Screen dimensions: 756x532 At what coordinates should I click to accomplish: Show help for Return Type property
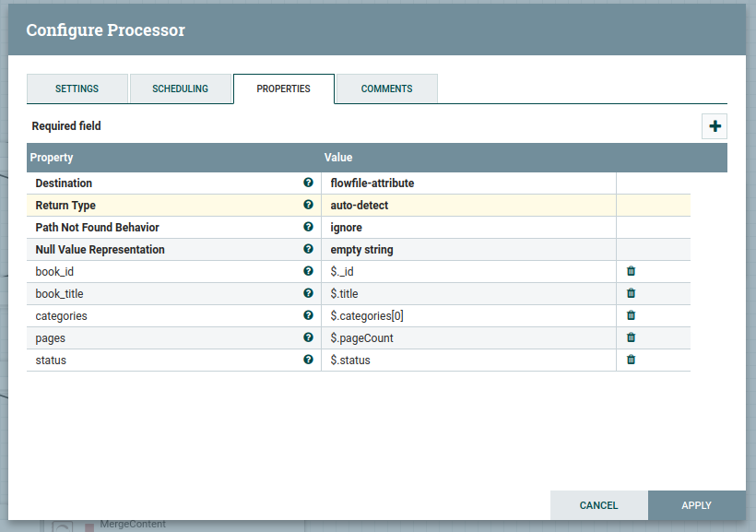click(308, 205)
